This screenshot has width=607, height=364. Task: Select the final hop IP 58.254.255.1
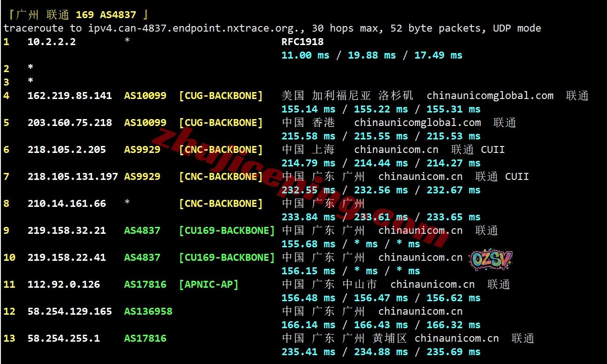pyautogui.click(x=64, y=338)
